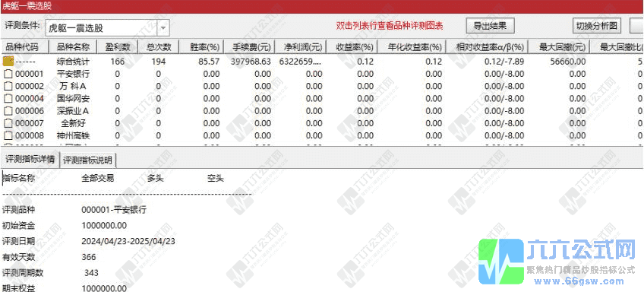Click the stock code 000001
Viewport: 644px width, 292px height.
click(x=29, y=74)
